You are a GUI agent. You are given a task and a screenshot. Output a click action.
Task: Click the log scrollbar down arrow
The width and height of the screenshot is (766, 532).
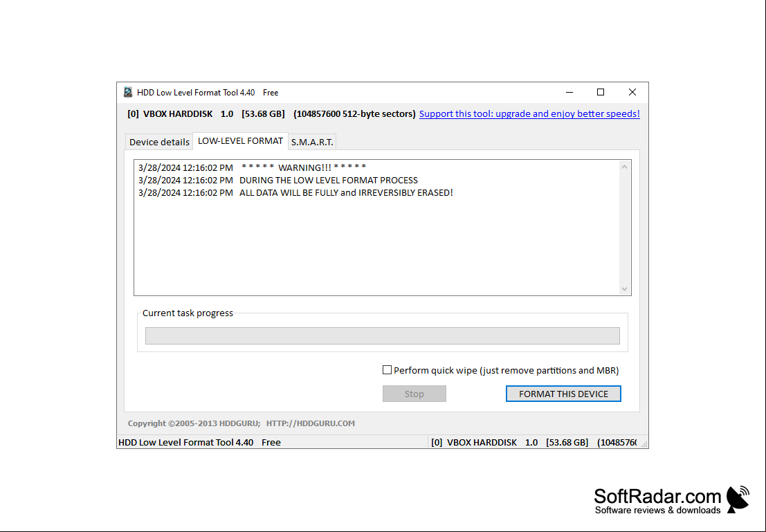[624, 289]
